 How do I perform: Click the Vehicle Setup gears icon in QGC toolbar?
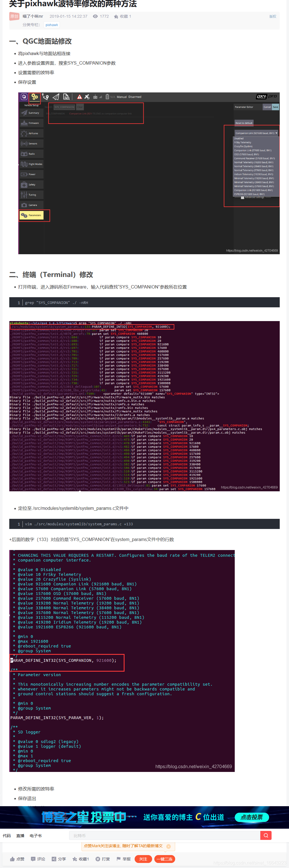(x=34, y=97)
